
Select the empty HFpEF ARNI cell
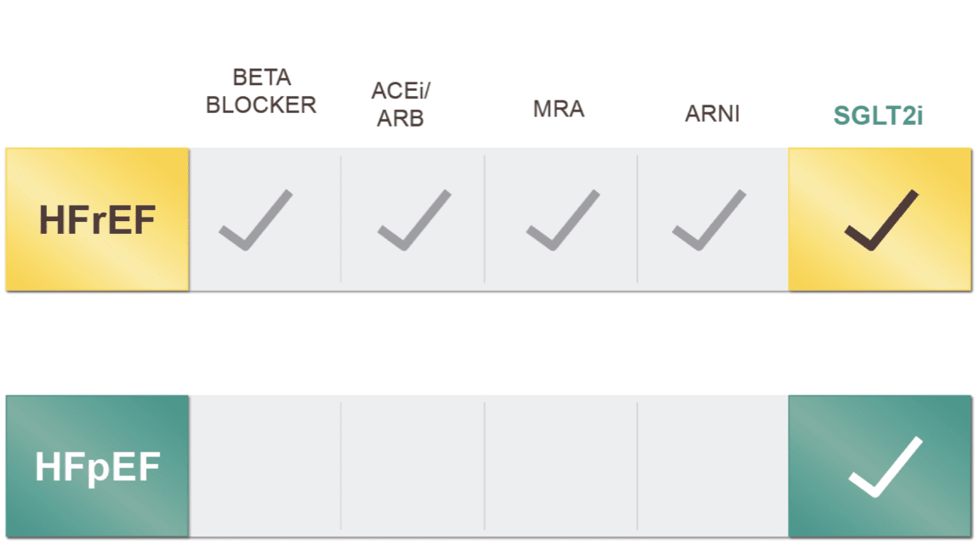[712, 467]
